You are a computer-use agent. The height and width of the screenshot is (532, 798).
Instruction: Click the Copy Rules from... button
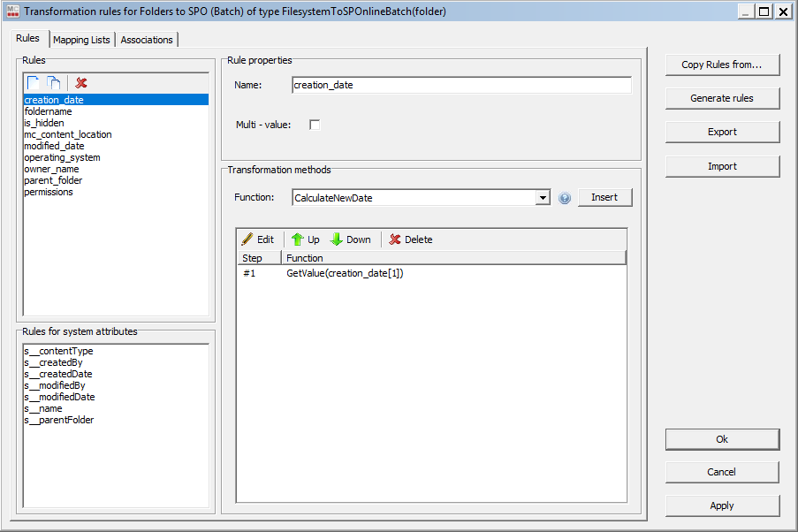click(722, 65)
